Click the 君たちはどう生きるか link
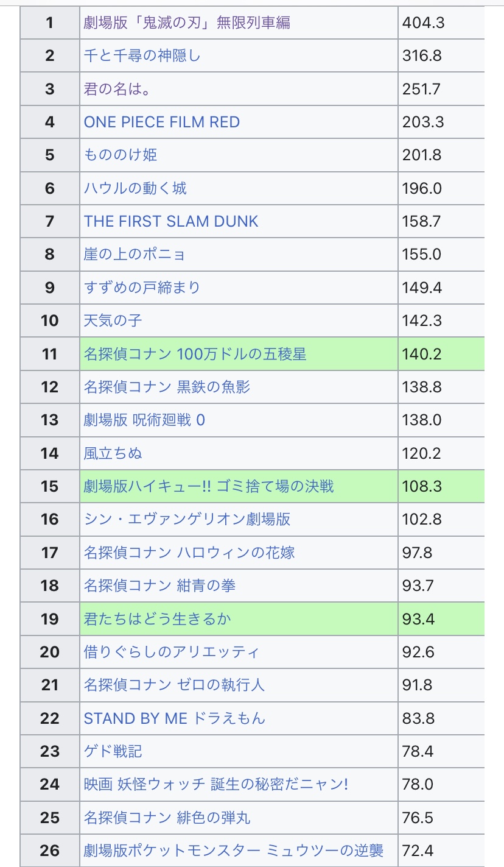Screen dimensions: 504x867 (158, 619)
